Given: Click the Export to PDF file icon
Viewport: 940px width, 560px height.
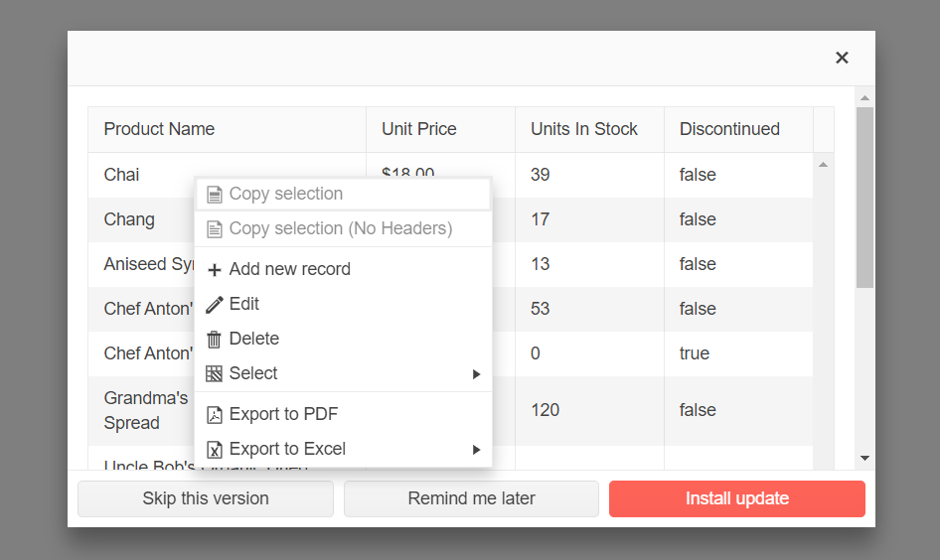Looking at the screenshot, I should (x=214, y=415).
